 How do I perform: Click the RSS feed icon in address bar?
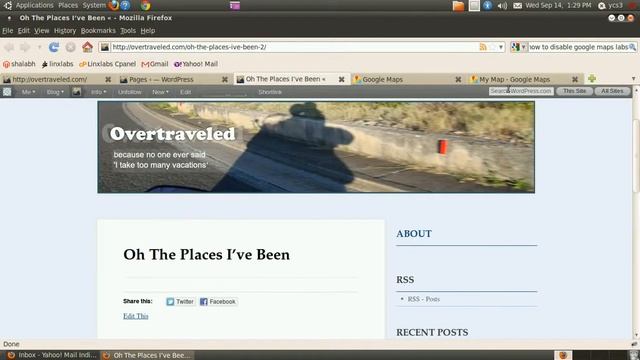[x=483, y=47]
